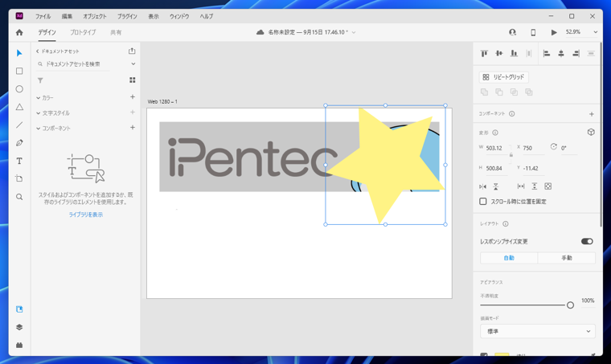Open the zoom percentage dropdown

pyautogui.click(x=595, y=32)
